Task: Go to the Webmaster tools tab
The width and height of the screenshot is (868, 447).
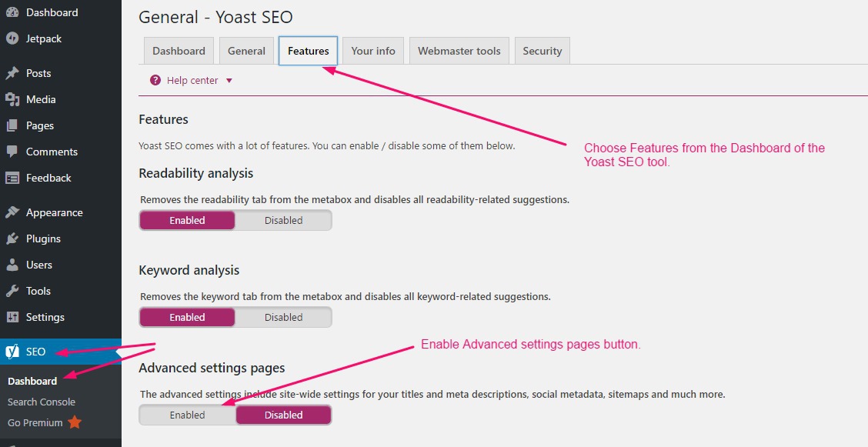Action: coord(459,51)
